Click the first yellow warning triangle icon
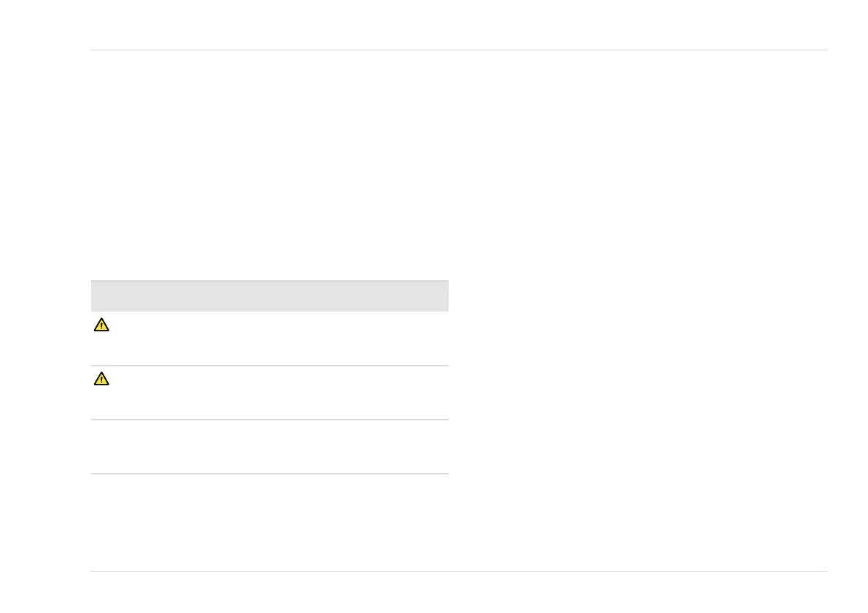 [101, 325]
